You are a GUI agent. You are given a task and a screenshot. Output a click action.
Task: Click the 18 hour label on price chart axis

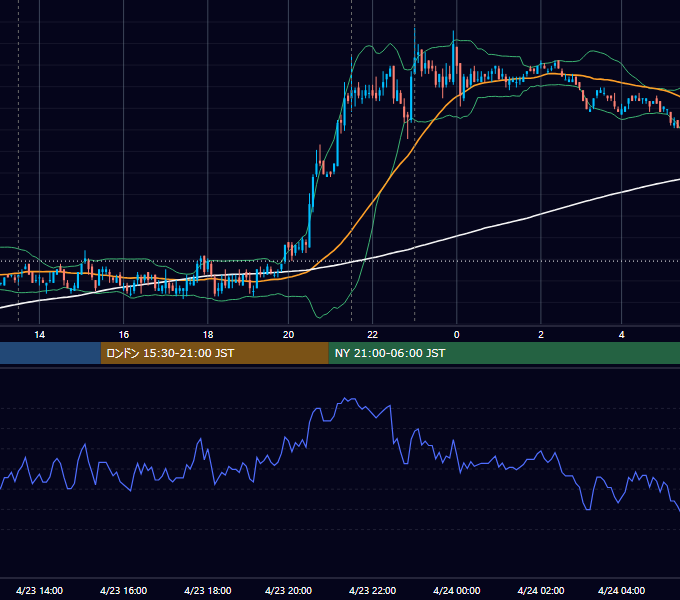(208, 335)
